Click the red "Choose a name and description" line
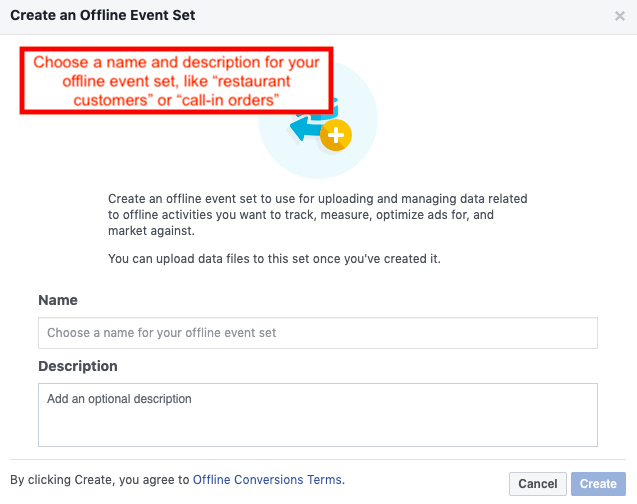This screenshot has width=637, height=504. (x=176, y=63)
